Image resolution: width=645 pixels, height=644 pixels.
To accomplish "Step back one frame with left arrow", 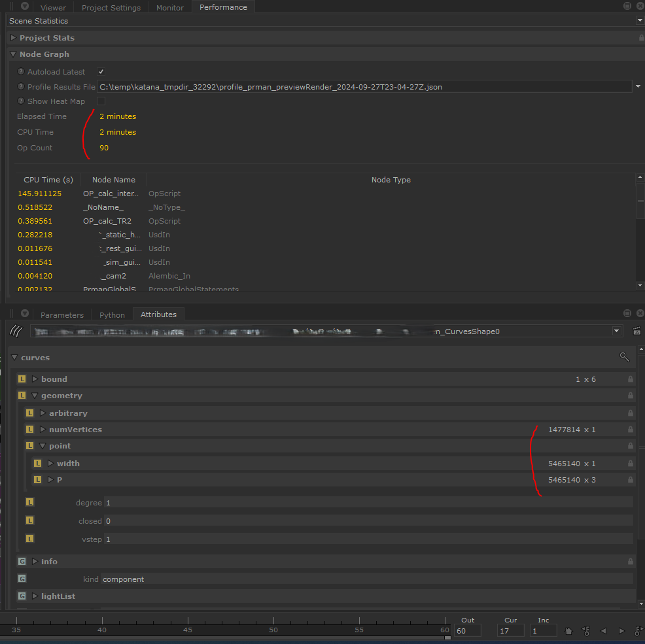I will 603,631.
